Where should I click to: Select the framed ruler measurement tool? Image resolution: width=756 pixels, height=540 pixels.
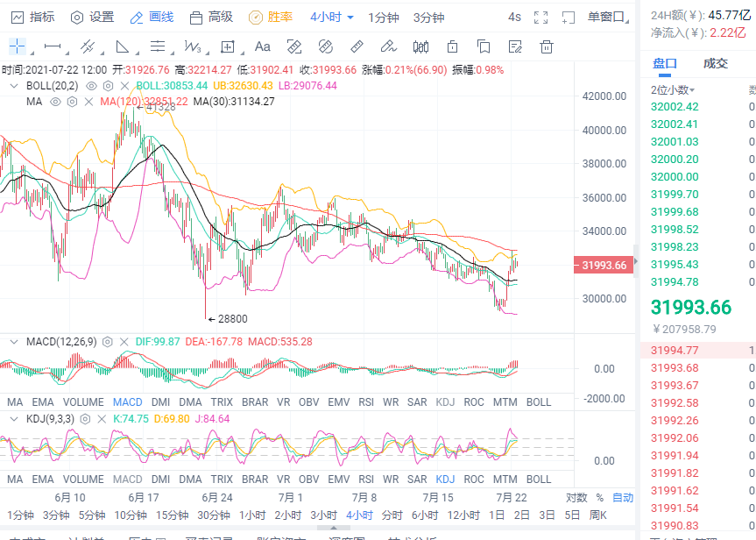(x=294, y=46)
